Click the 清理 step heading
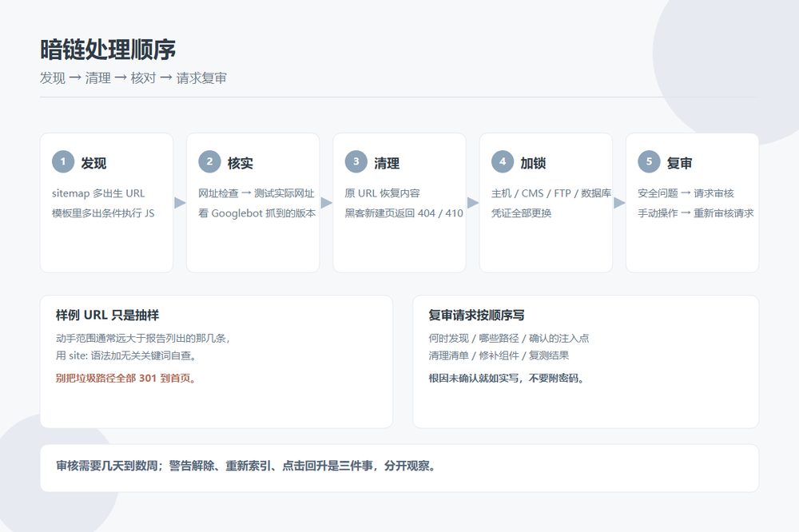Viewport: 799px width, 532px height. click(x=387, y=163)
